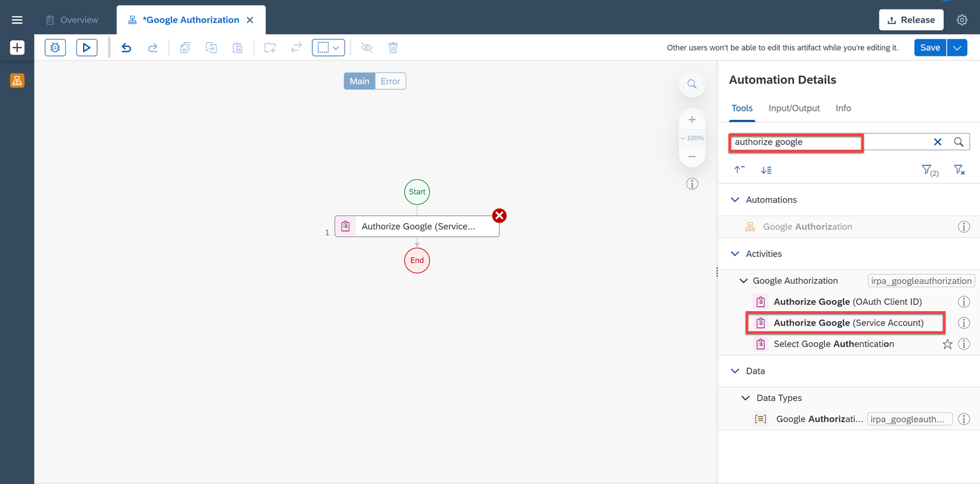
Task: Click the add group icon in toolbar
Action: click(x=270, y=48)
